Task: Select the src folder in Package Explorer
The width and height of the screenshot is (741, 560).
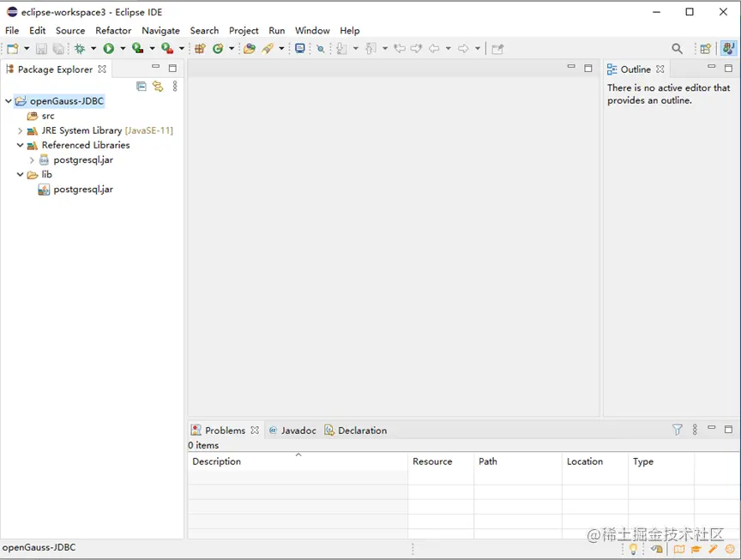Action: pyautogui.click(x=40, y=116)
